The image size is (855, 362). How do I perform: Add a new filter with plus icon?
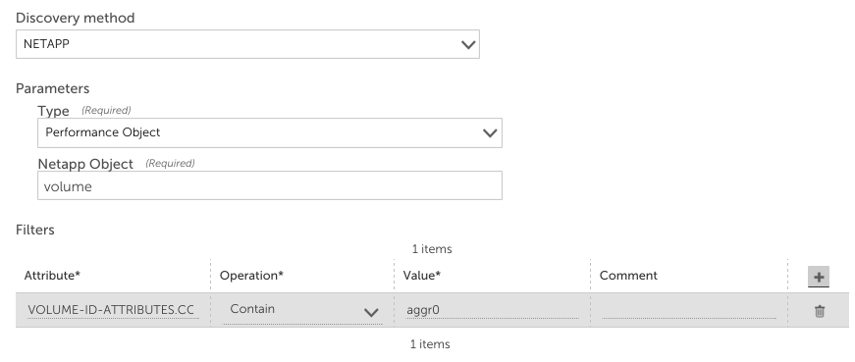pyautogui.click(x=818, y=276)
